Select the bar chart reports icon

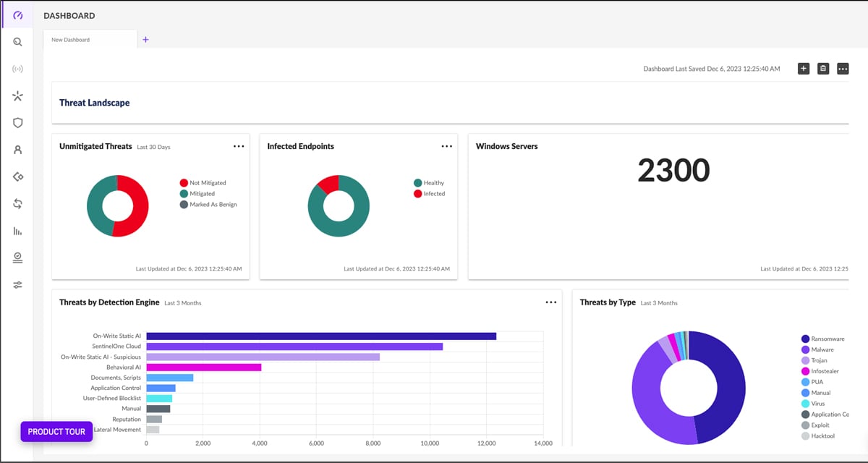pyautogui.click(x=17, y=230)
